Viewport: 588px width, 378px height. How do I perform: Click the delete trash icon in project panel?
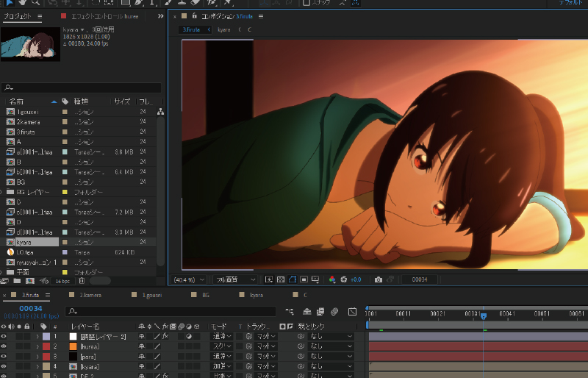(82, 280)
